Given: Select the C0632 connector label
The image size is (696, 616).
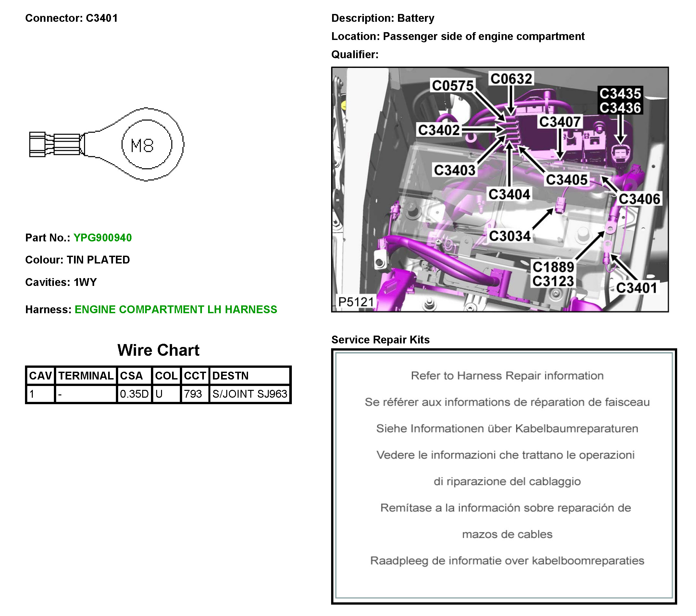Looking at the screenshot, I should pos(511,79).
